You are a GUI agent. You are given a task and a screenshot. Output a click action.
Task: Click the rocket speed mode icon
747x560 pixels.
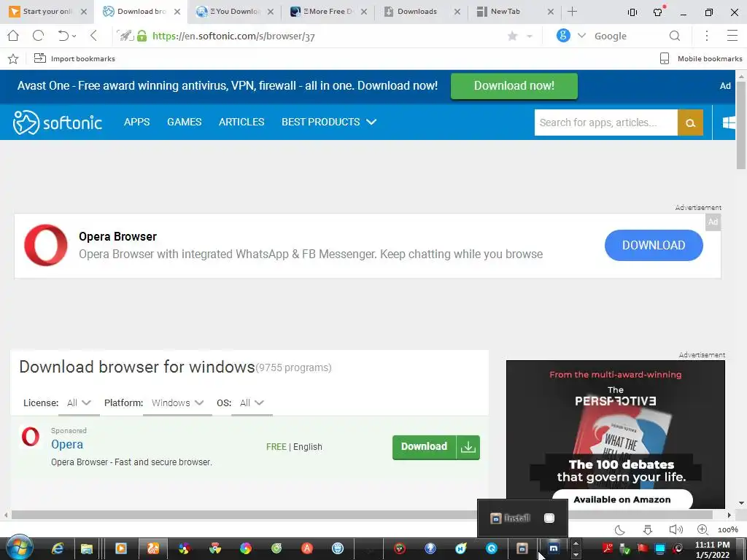click(x=125, y=36)
